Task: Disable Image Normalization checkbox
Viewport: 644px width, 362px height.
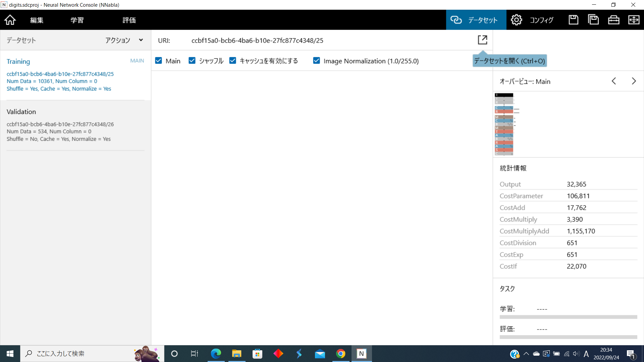Action: [316, 61]
